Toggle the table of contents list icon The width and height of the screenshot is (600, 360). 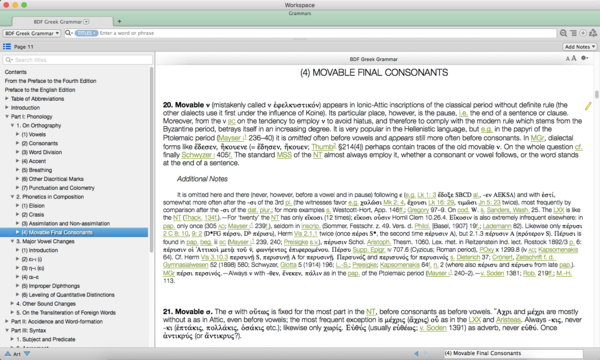coord(7,46)
